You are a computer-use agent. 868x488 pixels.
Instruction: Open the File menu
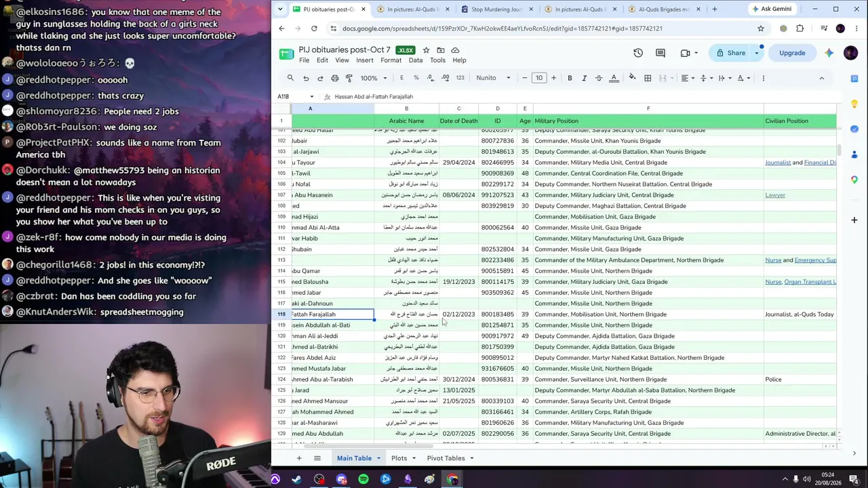[304, 60]
